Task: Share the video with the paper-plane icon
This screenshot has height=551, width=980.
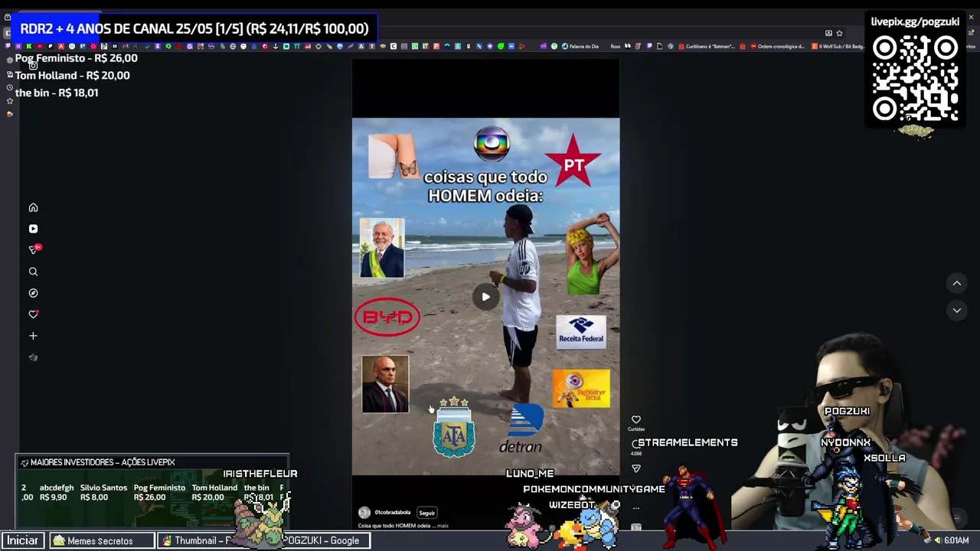Action: tap(635, 468)
